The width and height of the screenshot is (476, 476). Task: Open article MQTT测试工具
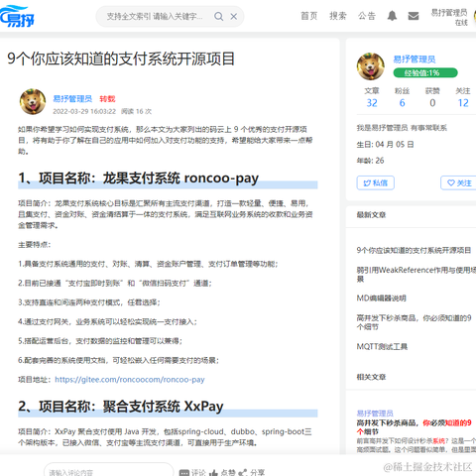382,346
